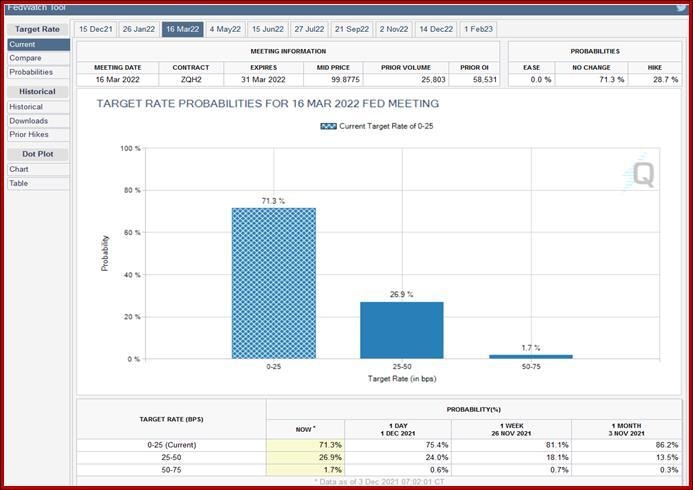Choose the 14 Dec22 meeting tab

click(436, 29)
